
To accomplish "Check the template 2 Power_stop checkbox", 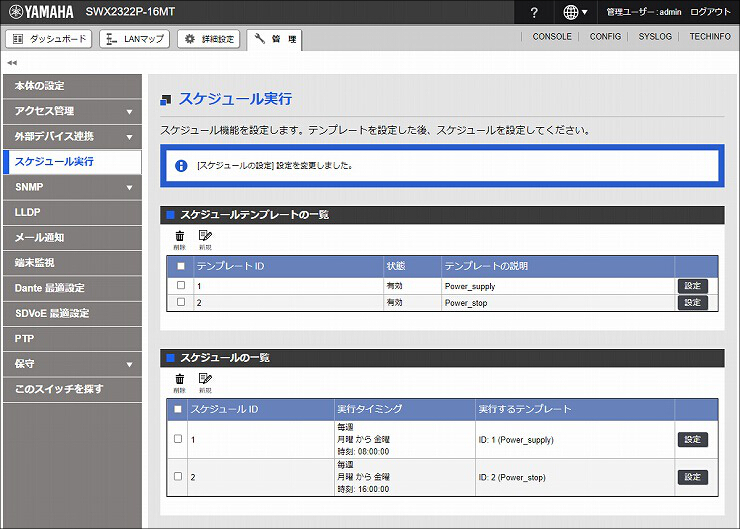I will click(181, 302).
